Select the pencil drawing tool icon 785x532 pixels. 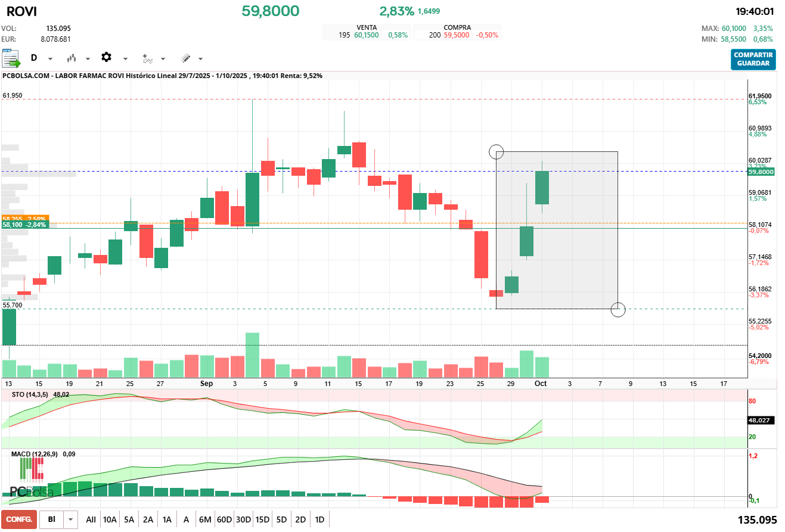185,58
